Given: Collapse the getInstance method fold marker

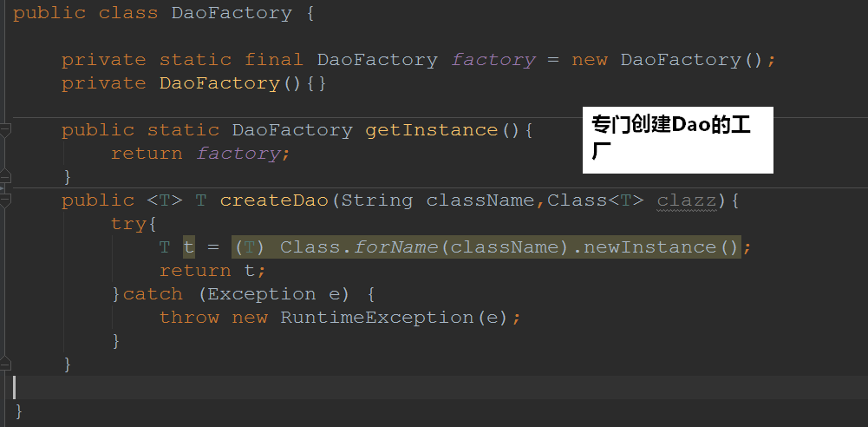Looking at the screenshot, I should click(x=4, y=130).
